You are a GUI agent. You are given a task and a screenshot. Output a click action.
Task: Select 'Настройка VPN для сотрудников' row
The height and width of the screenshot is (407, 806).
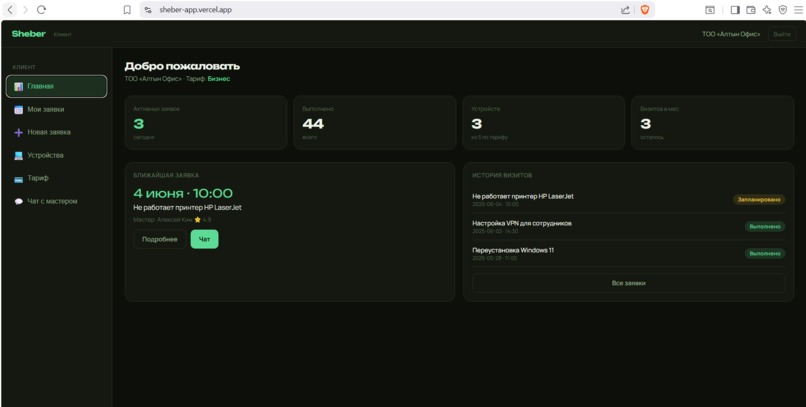629,227
